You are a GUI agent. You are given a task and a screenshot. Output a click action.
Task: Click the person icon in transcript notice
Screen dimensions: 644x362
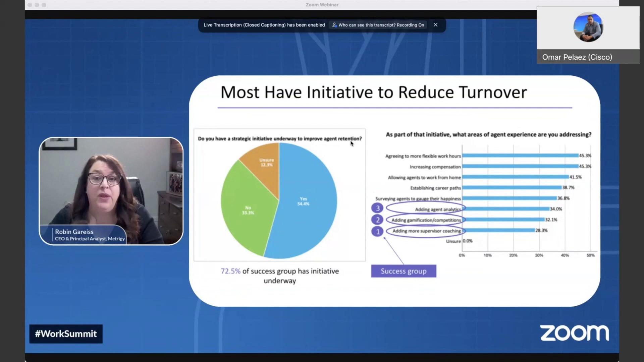tap(334, 25)
